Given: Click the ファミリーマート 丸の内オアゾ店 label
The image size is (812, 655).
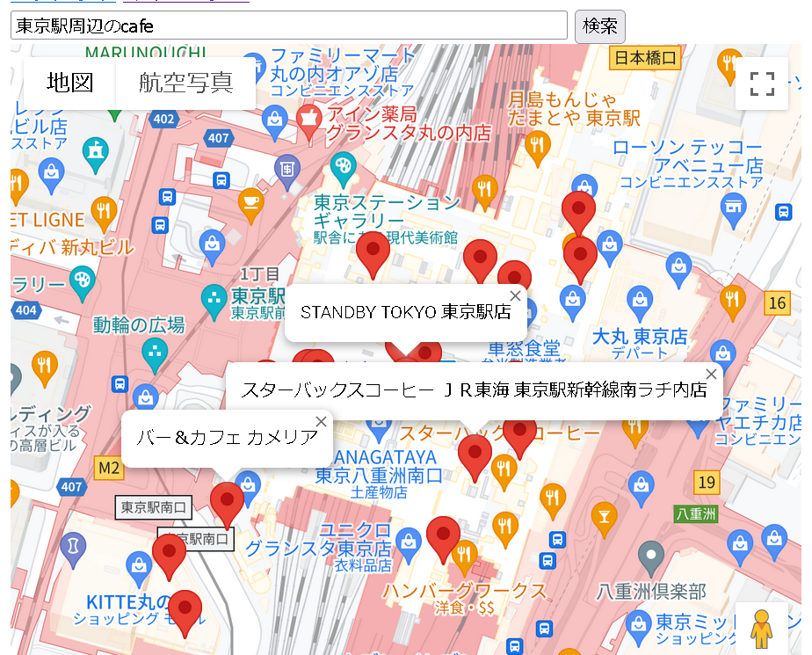Looking at the screenshot, I should pos(343,65).
